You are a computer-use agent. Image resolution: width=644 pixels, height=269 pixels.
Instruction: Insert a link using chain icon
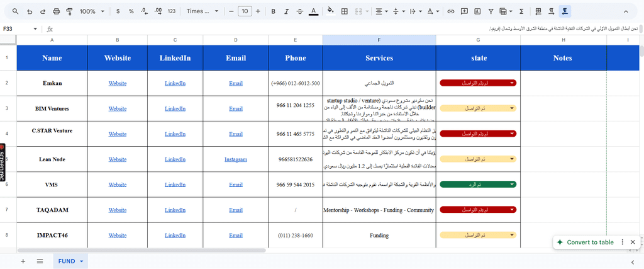[450, 11]
